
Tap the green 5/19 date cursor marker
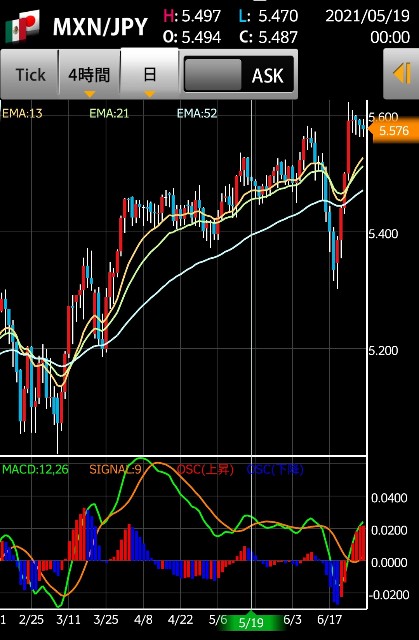tap(251, 623)
